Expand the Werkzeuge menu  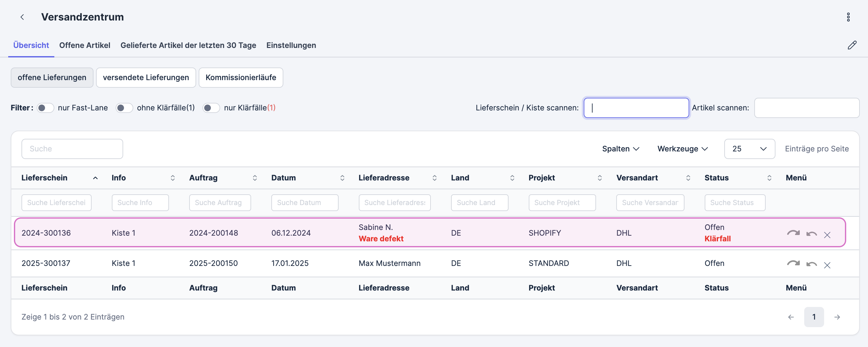click(x=682, y=149)
